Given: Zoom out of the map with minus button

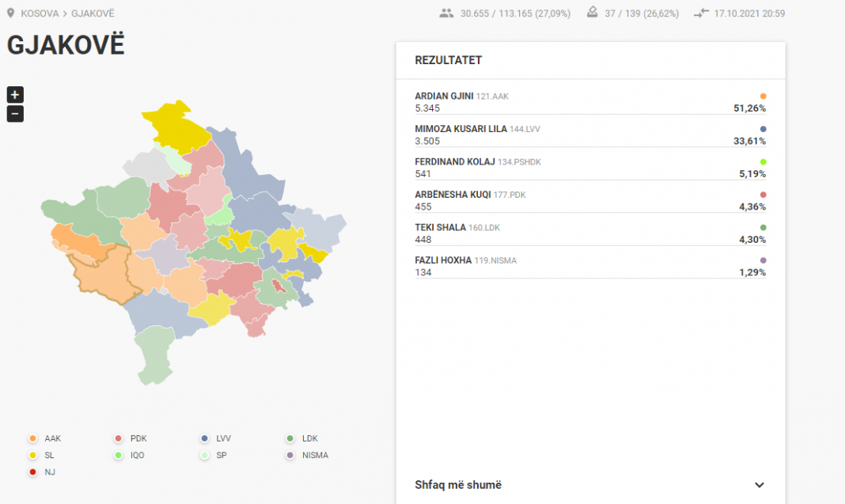Looking at the screenshot, I should (x=15, y=114).
